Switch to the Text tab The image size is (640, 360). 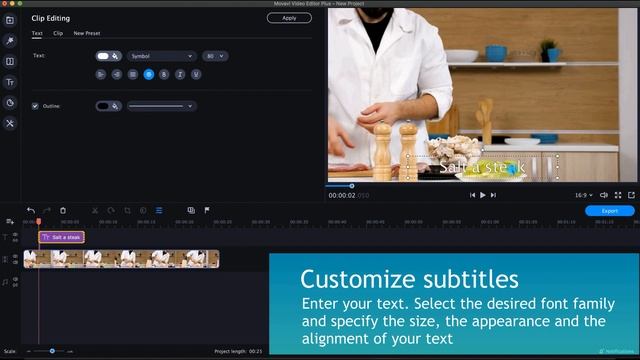coord(37,33)
